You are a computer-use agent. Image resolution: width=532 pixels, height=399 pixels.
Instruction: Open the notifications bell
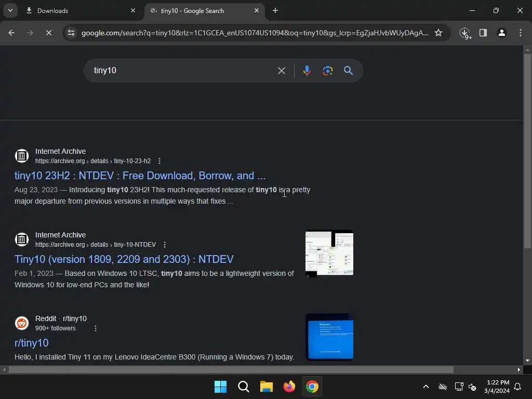[x=518, y=387]
